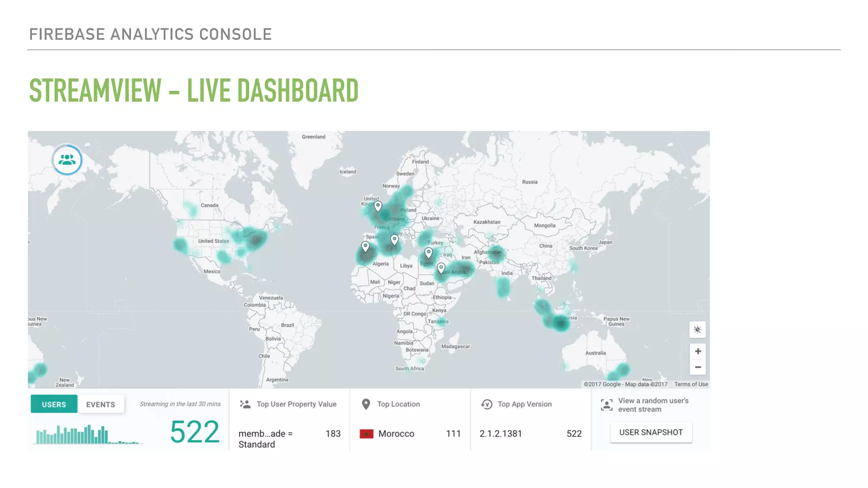
Task: Click the map pin over Saudi Arabia
Action: pyautogui.click(x=441, y=268)
